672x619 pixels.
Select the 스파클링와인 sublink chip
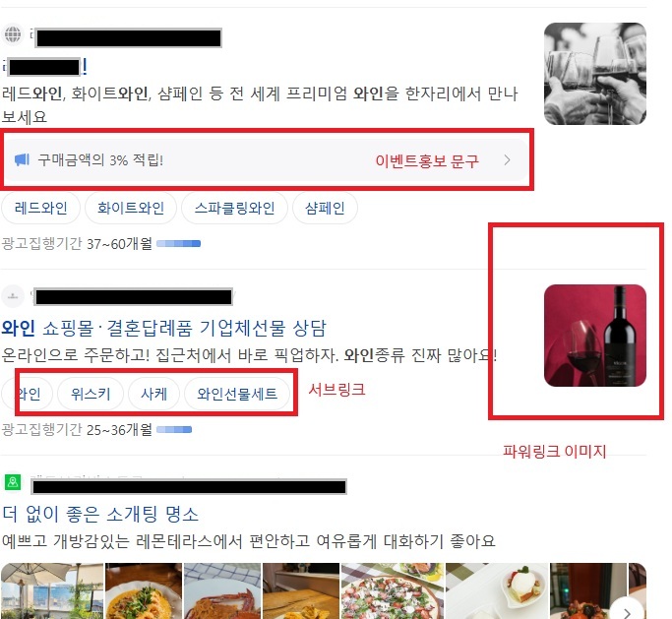(x=234, y=209)
